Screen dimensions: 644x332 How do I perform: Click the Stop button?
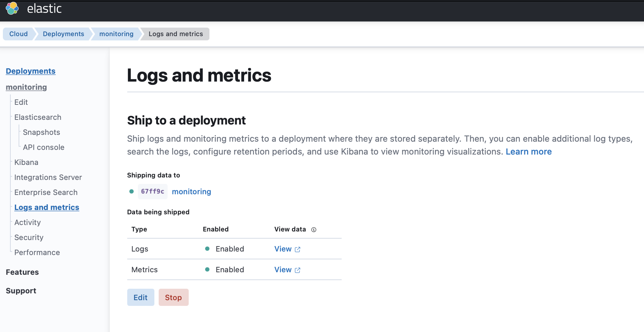(x=173, y=297)
